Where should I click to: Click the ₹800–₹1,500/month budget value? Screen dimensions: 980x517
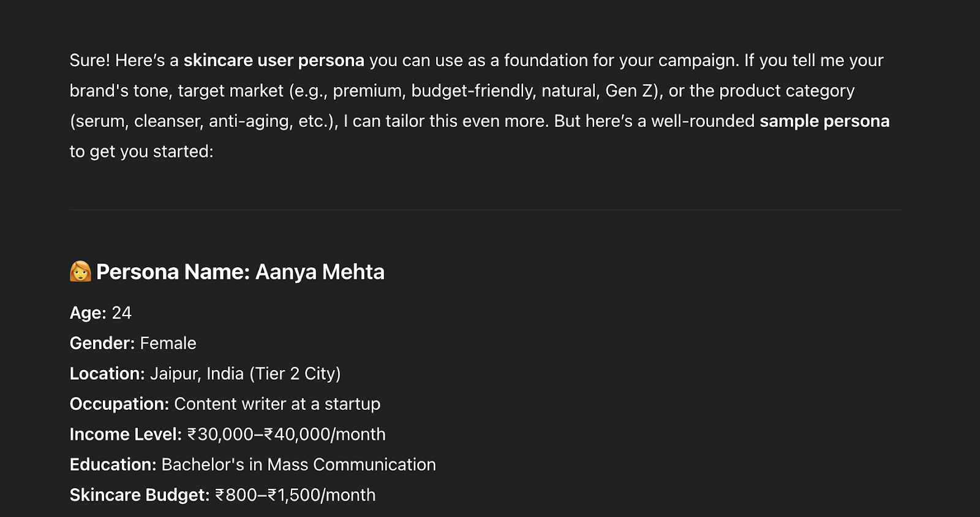[295, 495]
